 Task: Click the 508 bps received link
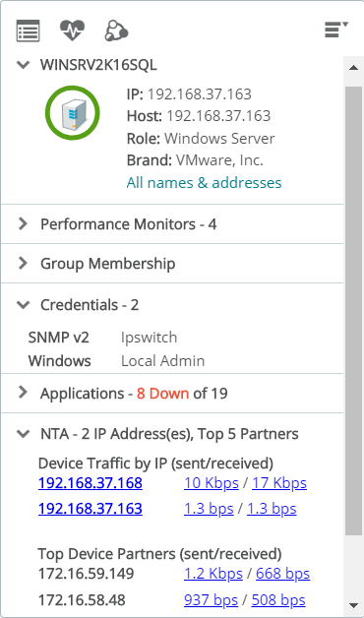pos(278,600)
